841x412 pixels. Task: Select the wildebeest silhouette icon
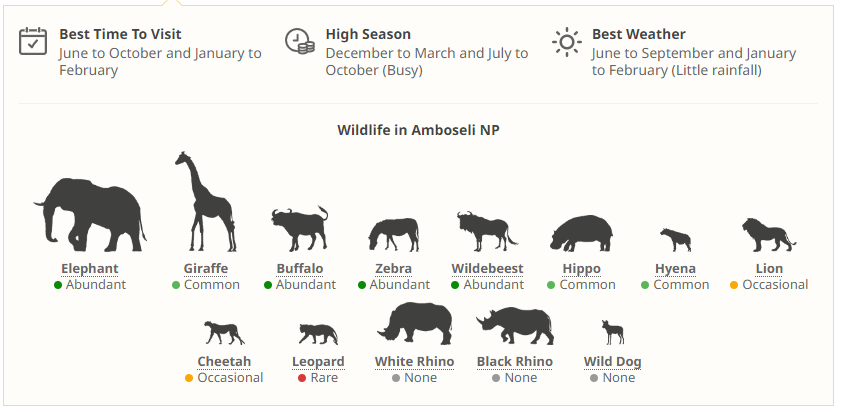tap(486, 231)
